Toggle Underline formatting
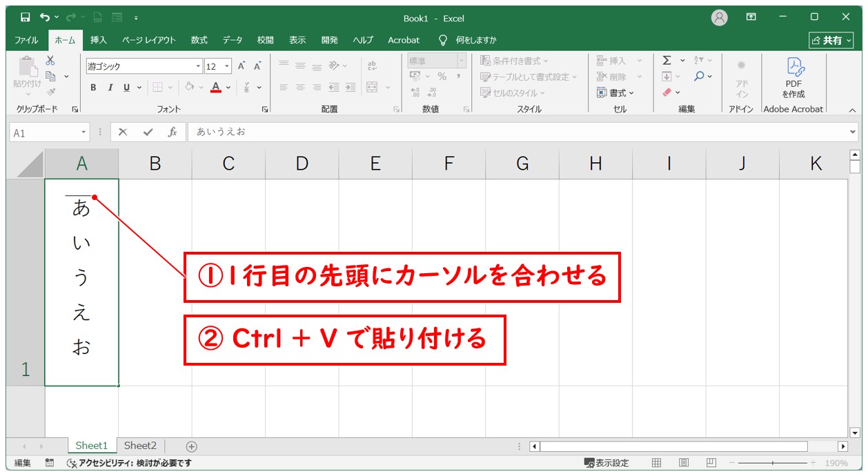868x476 pixels. click(126, 88)
